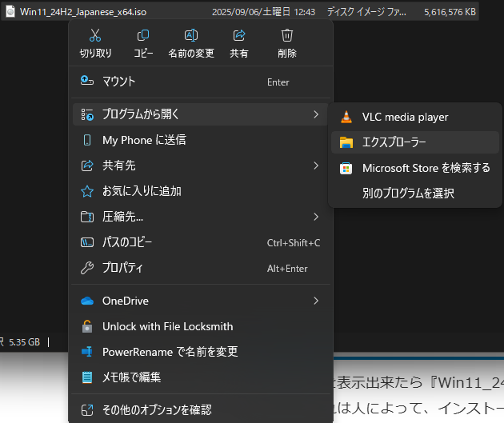Image resolution: width=504 pixels, height=423 pixels.
Task: Expand the プログラムから開く submenu arrow
Action: [316, 114]
